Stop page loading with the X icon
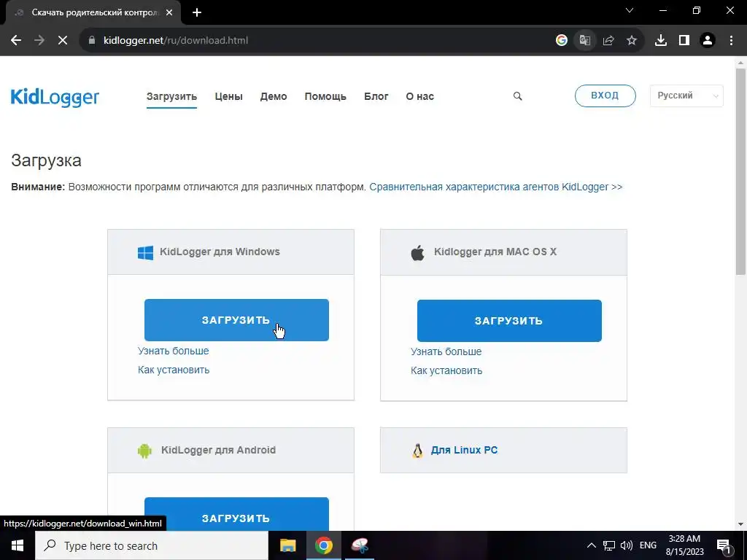Screen dimensions: 747x560 (x=63, y=41)
